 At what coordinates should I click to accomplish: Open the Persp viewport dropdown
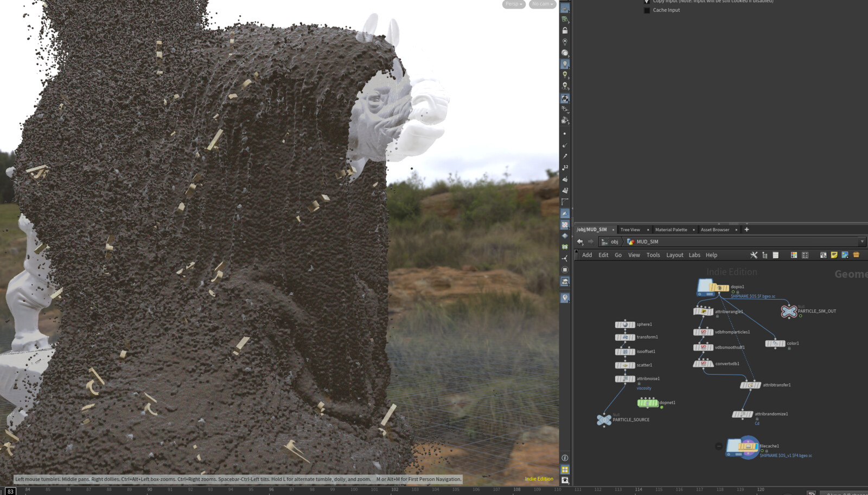coord(514,4)
